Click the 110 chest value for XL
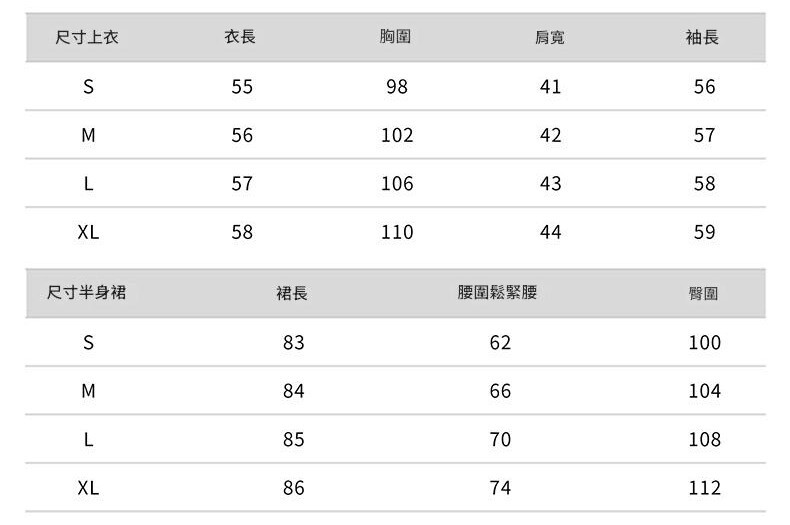 tap(397, 232)
